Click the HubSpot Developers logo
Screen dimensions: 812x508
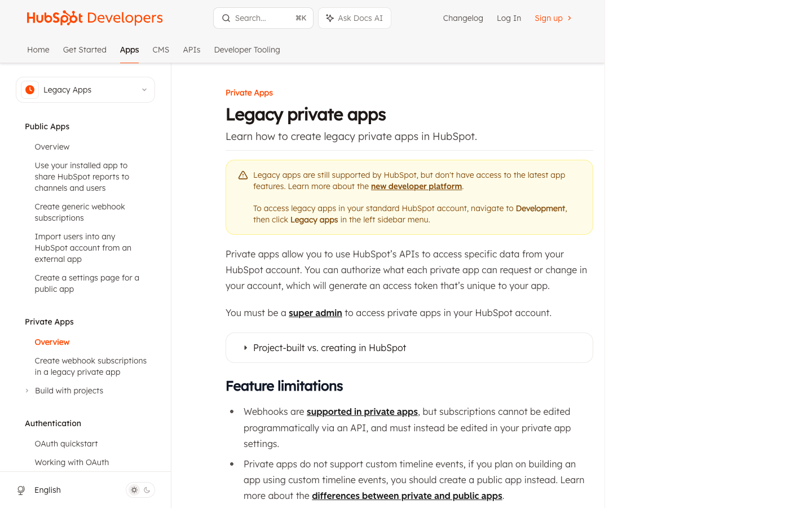94,17
